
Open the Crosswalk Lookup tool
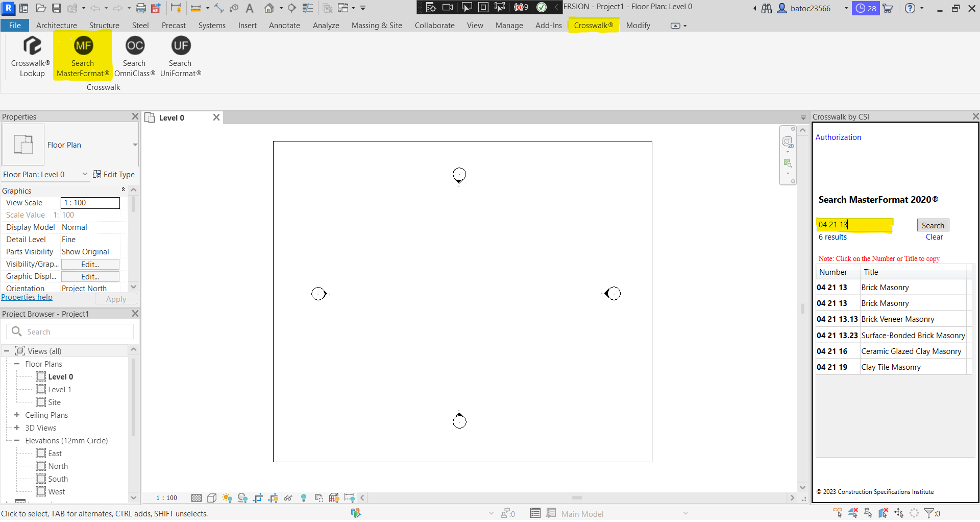click(31, 56)
